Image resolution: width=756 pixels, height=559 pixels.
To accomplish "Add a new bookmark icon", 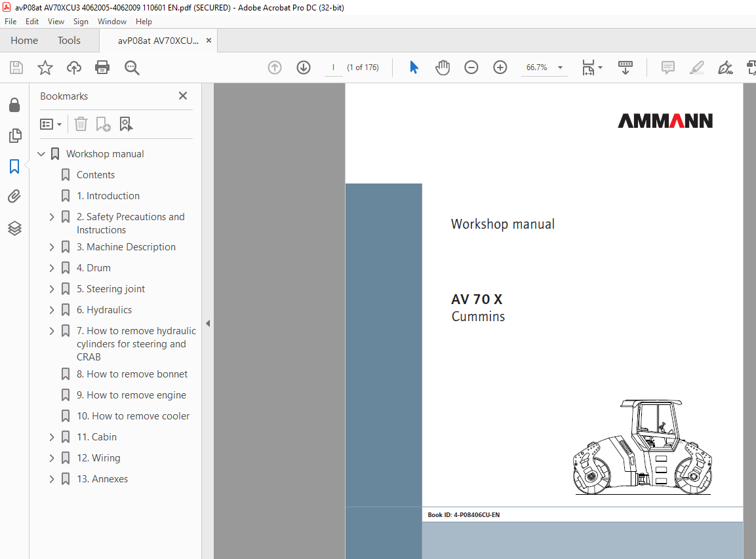I will [x=103, y=125].
